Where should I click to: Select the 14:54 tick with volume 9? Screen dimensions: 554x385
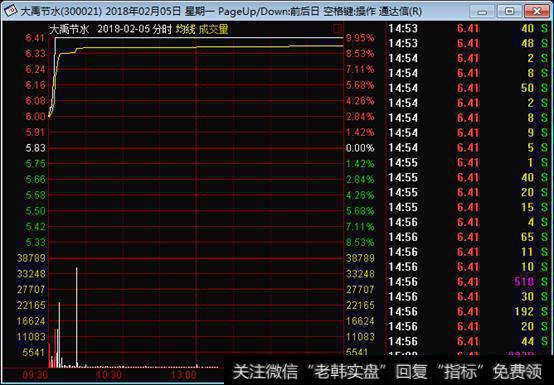point(468,132)
